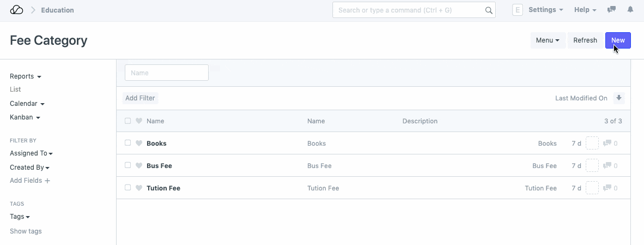Like the Books row heart icon

point(139,144)
